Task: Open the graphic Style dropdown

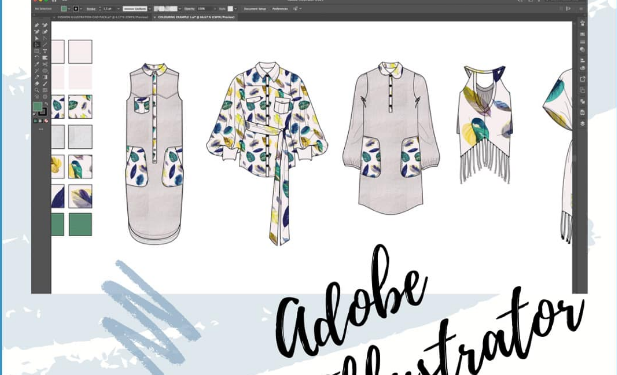Action: 235,9
